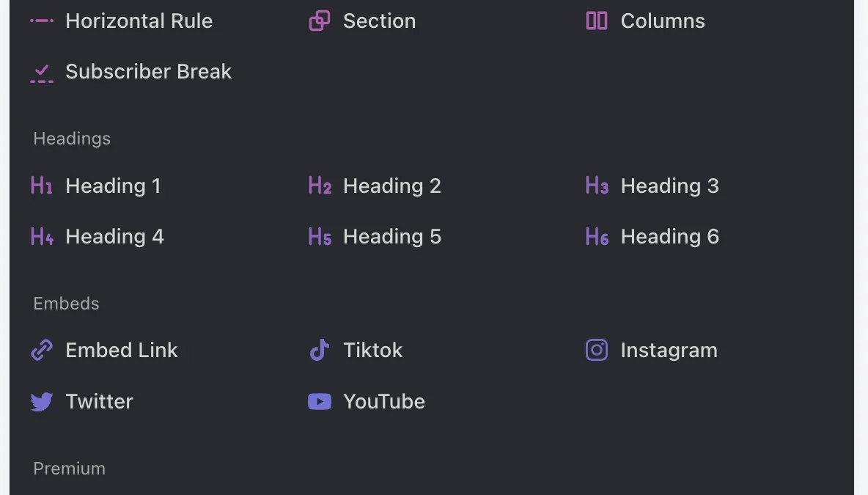Click the Horizontal Rule icon
This screenshot has height=495, width=868.
coord(42,21)
